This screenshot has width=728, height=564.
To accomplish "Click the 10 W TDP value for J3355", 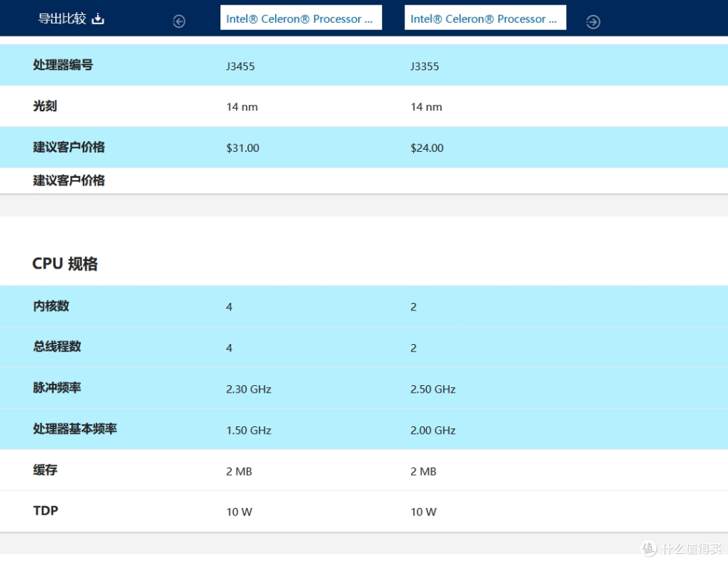I will [x=423, y=512].
